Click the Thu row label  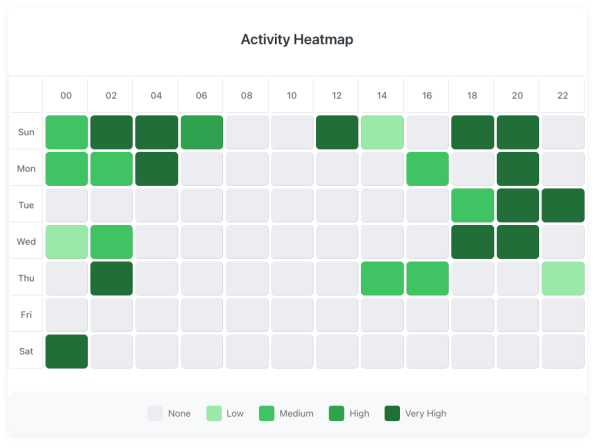[26, 278]
